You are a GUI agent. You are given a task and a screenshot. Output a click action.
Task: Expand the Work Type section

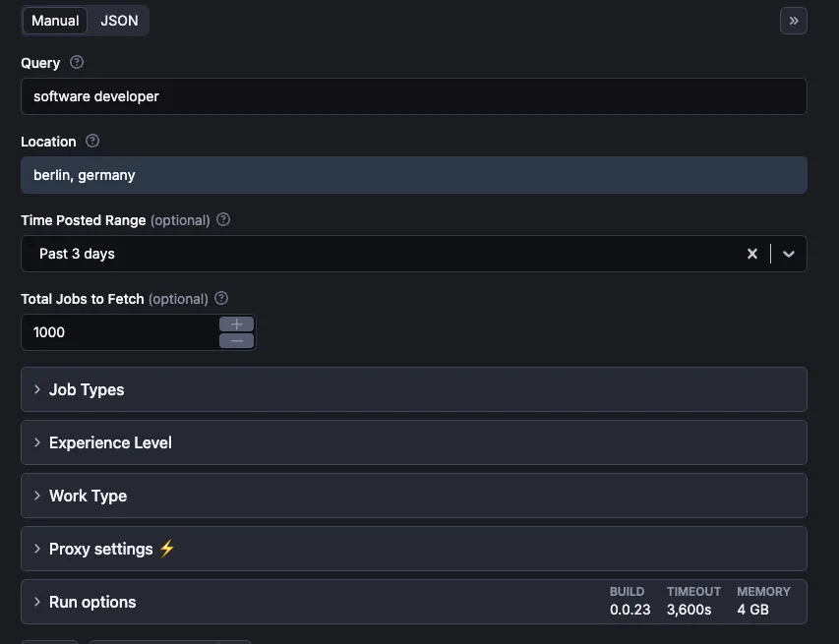[414, 496]
